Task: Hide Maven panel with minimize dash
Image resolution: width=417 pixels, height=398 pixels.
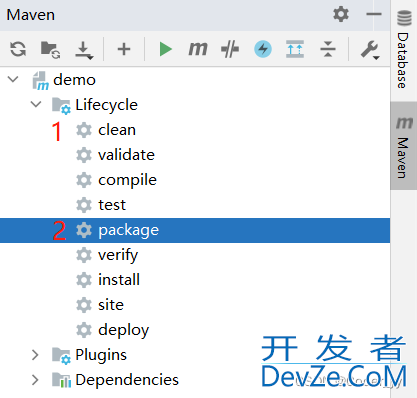Action: [x=374, y=14]
